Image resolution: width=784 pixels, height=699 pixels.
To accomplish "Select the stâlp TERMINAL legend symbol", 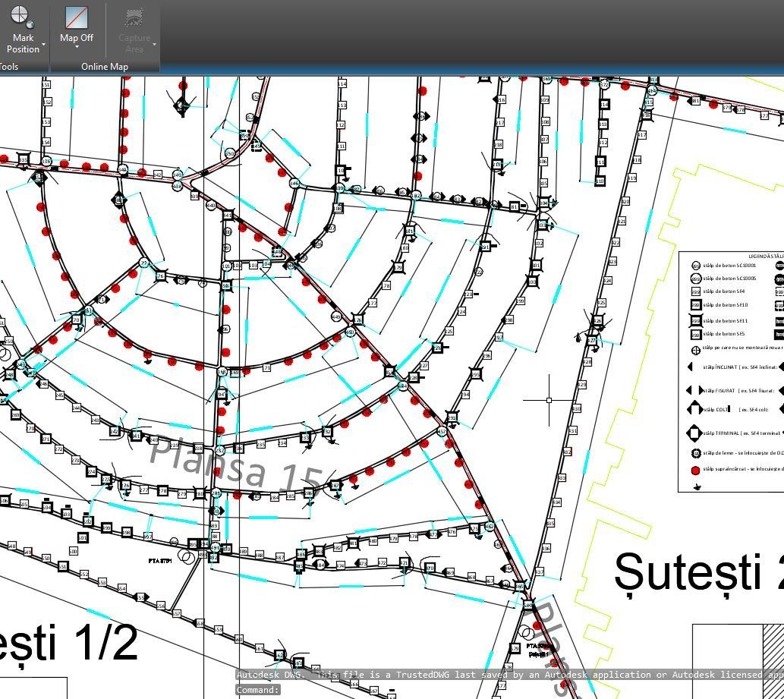I will 694,433.
